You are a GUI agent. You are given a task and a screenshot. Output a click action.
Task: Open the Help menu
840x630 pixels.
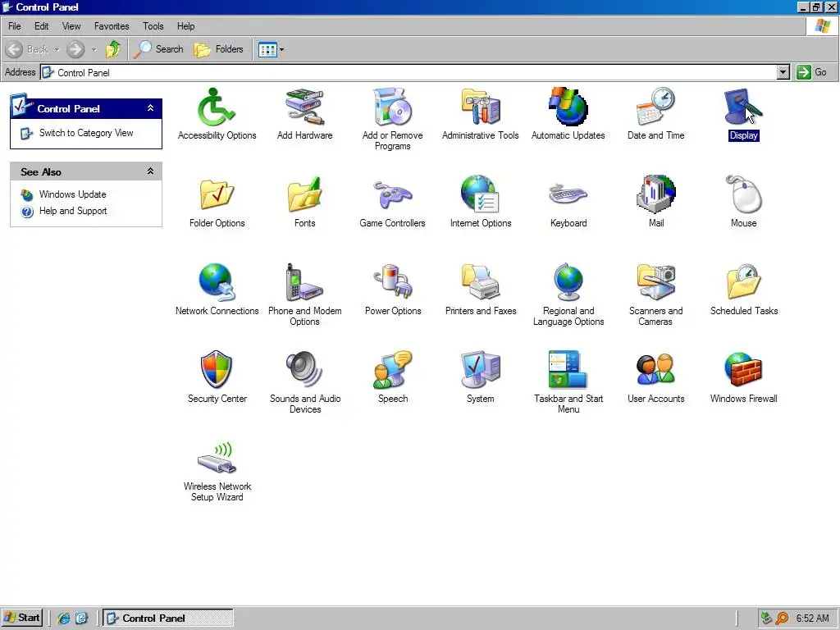click(186, 26)
